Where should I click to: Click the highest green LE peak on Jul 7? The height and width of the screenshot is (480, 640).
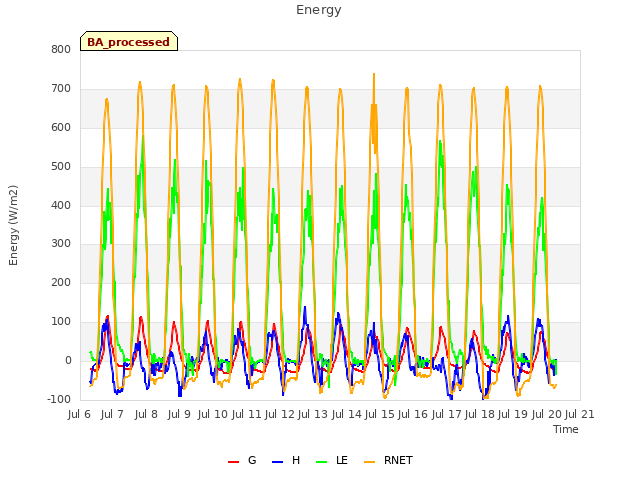[x=143, y=137]
